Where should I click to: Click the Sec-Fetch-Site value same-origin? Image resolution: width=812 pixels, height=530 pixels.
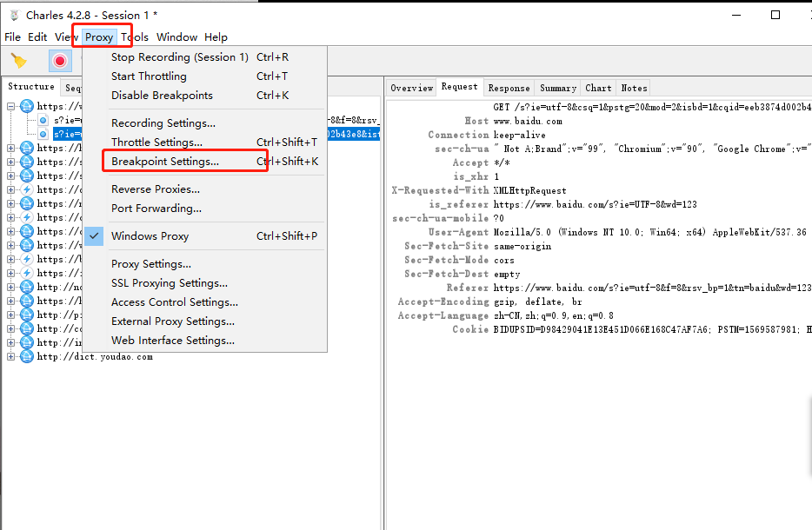(x=522, y=247)
